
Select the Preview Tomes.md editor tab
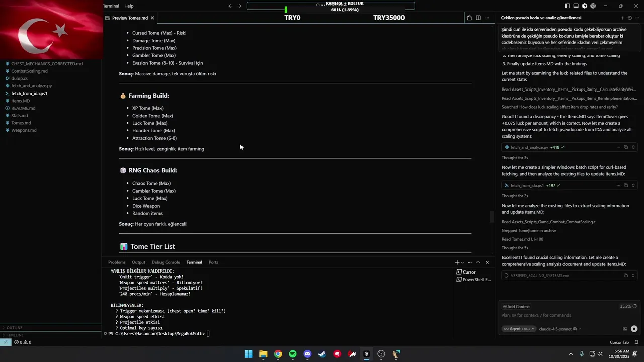(130, 18)
